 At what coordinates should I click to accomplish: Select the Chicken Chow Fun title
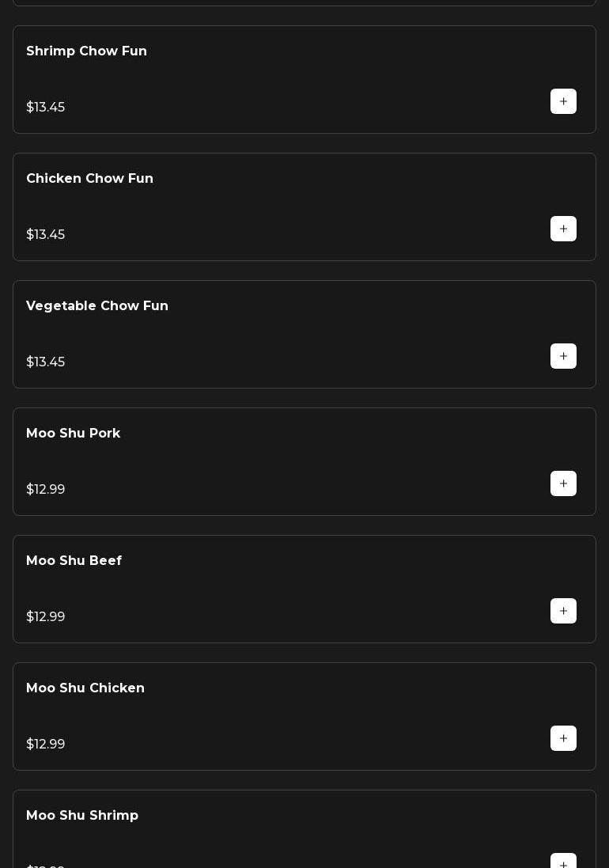coord(89,179)
